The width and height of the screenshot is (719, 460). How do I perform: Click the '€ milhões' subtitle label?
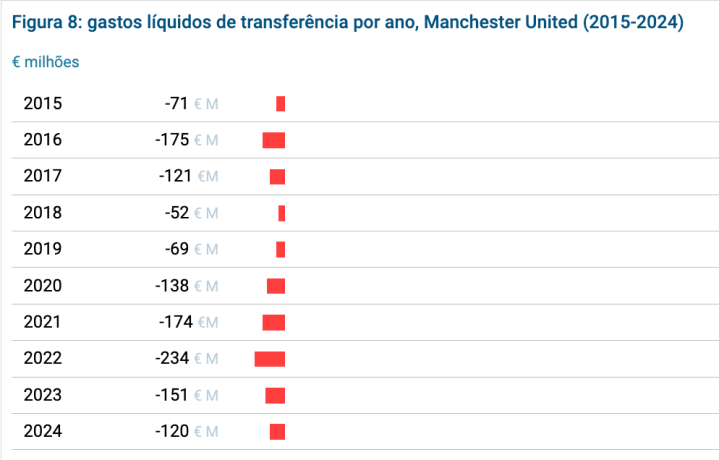pos(45,62)
